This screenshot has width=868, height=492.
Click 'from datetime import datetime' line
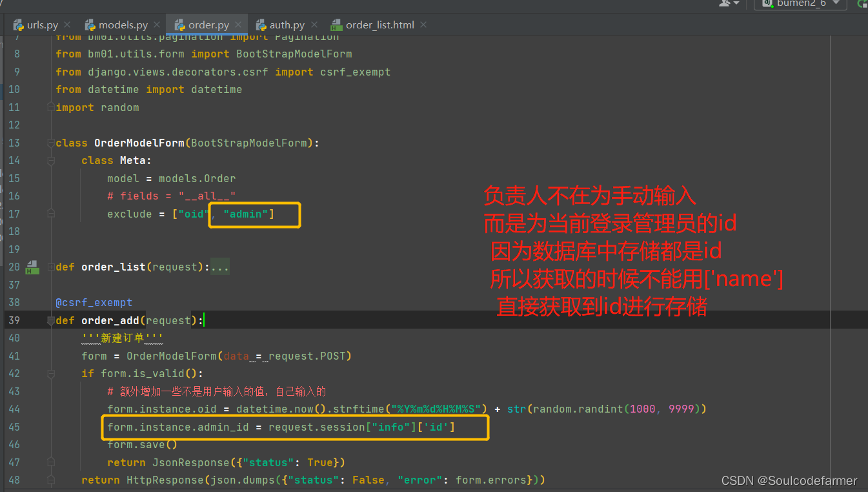[x=149, y=90]
